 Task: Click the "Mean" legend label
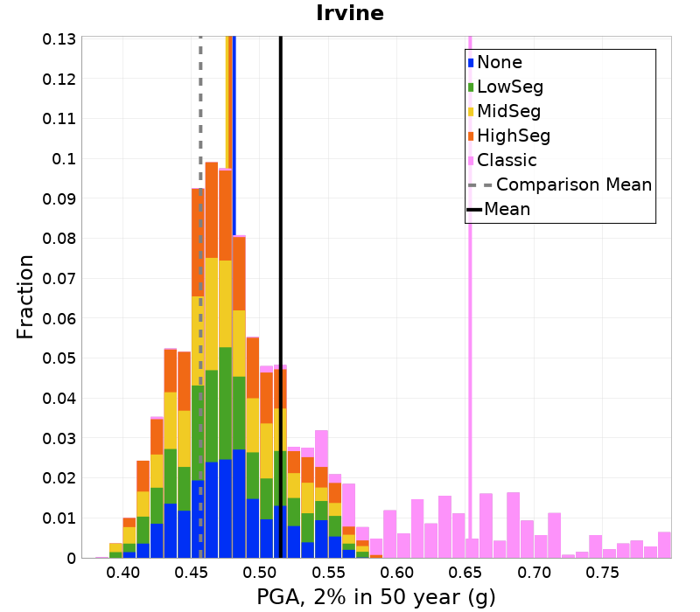tap(507, 210)
